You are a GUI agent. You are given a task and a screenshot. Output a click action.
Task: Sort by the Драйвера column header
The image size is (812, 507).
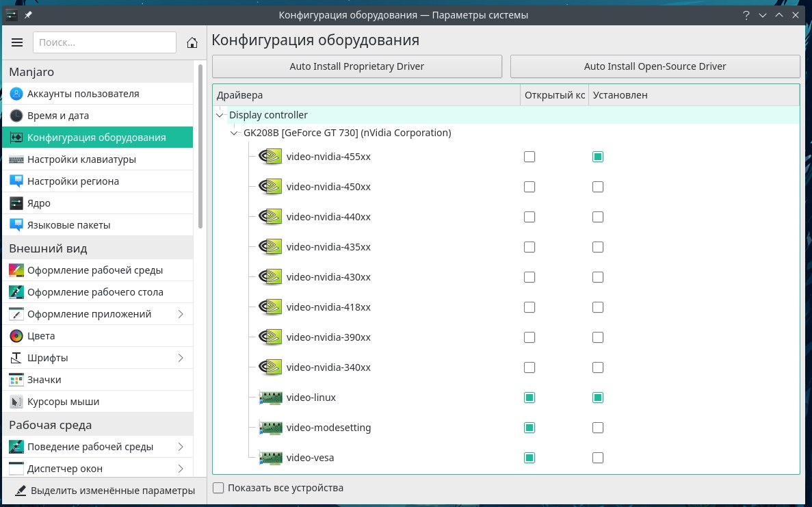367,95
